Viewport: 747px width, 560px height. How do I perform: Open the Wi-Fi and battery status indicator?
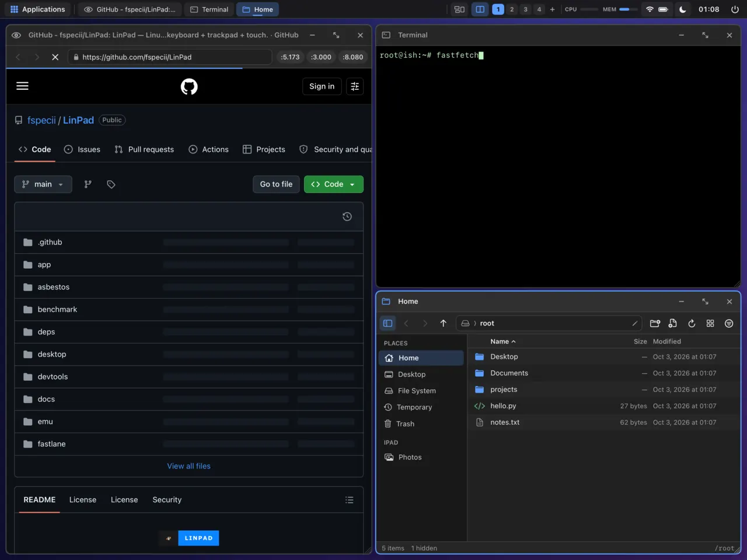(657, 9)
